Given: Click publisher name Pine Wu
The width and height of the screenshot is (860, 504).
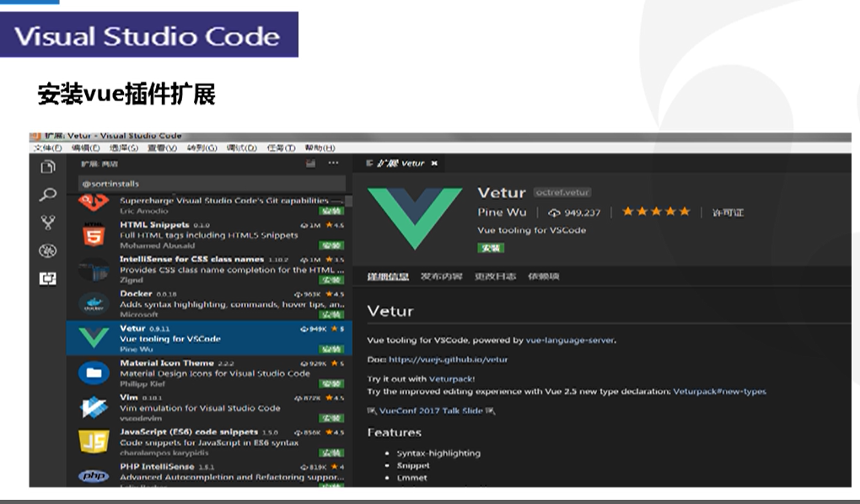Looking at the screenshot, I should (502, 212).
